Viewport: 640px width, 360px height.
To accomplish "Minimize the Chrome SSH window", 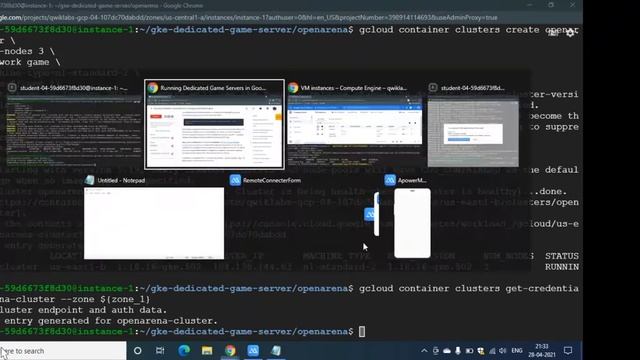I will (530, 5).
